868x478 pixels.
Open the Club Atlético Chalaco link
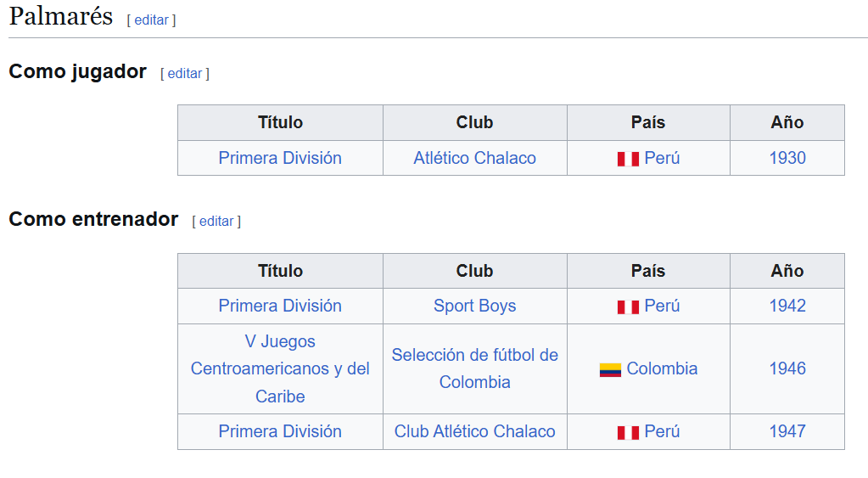coord(474,431)
